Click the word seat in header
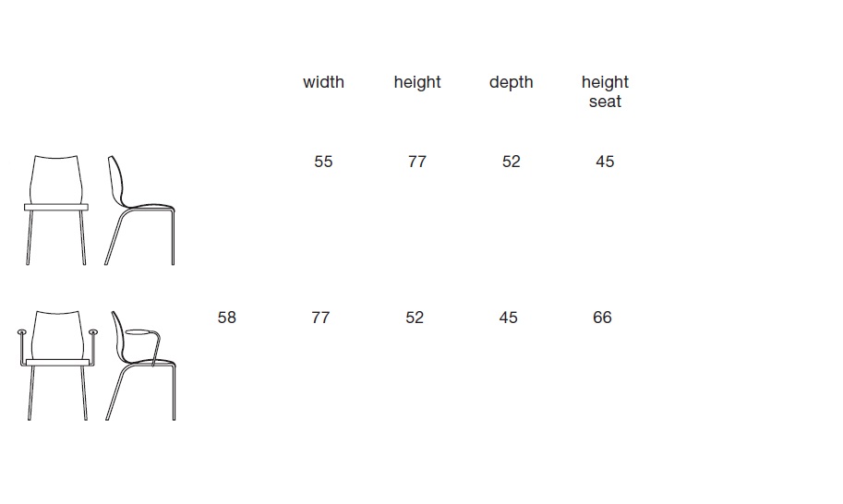 (x=605, y=102)
